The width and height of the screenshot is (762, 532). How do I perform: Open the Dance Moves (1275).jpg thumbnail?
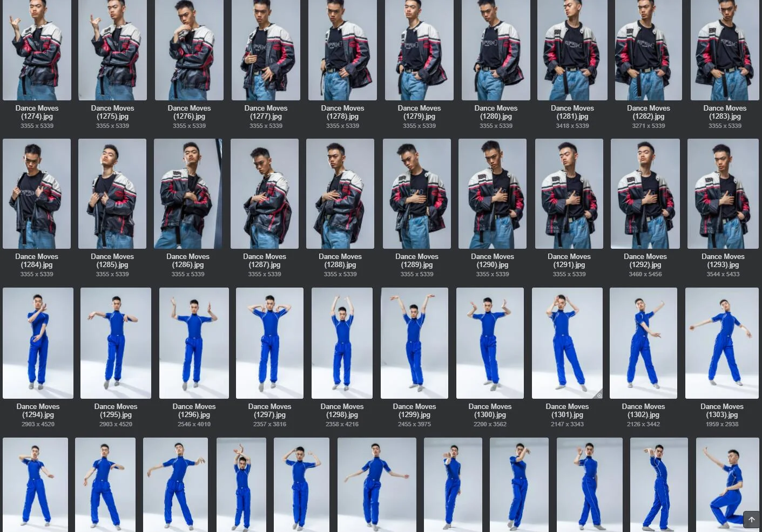tap(112, 50)
